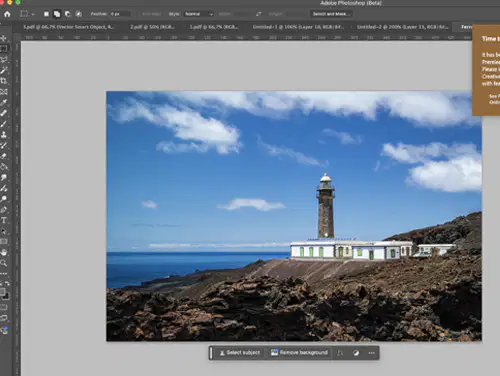This screenshot has width=500, height=376.
Task: Select the Type tool
Action: [x=4, y=220]
